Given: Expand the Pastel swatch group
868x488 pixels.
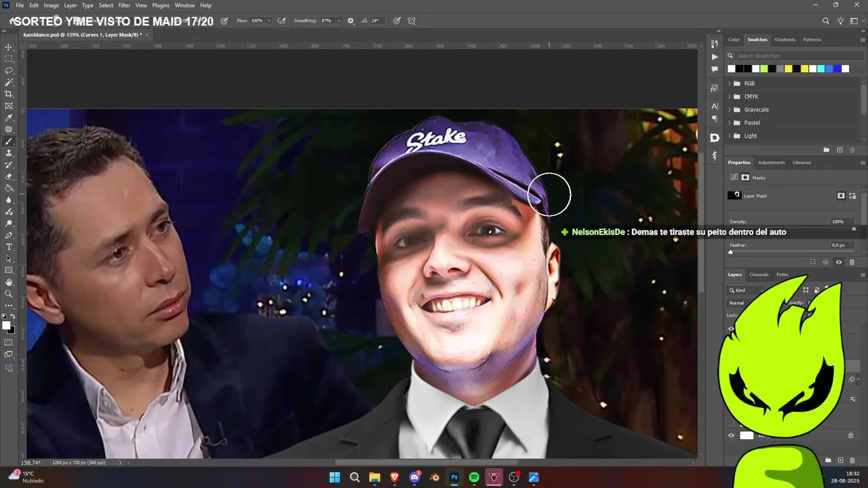Looking at the screenshot, I should pyautogui.click(x=730, y=123).
